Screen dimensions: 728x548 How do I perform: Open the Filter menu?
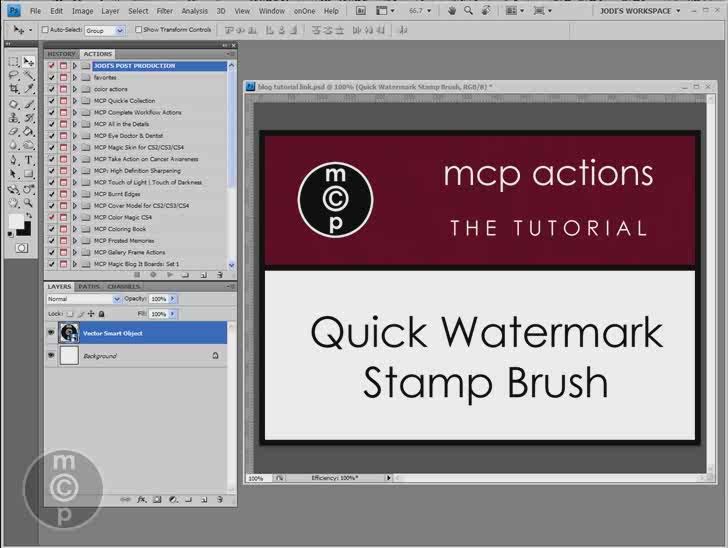click(x=164, y=11)
